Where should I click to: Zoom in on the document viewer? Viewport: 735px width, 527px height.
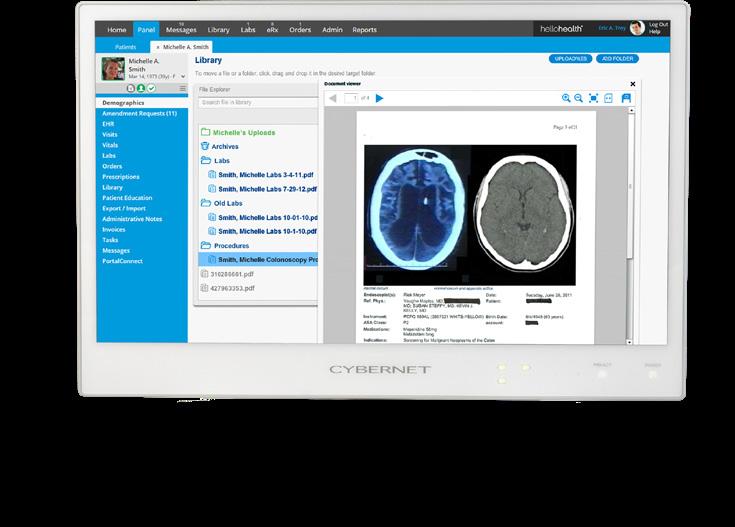[566, 98]
